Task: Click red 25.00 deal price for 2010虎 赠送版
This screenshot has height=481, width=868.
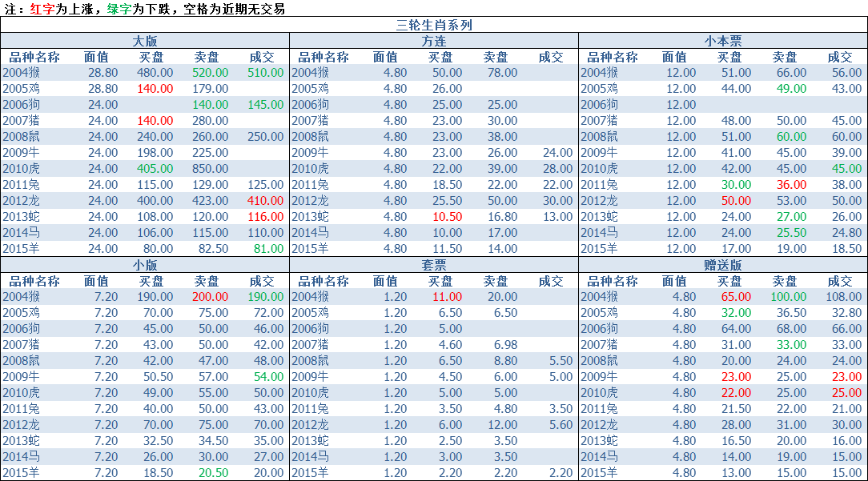Action: pos(847,393)
